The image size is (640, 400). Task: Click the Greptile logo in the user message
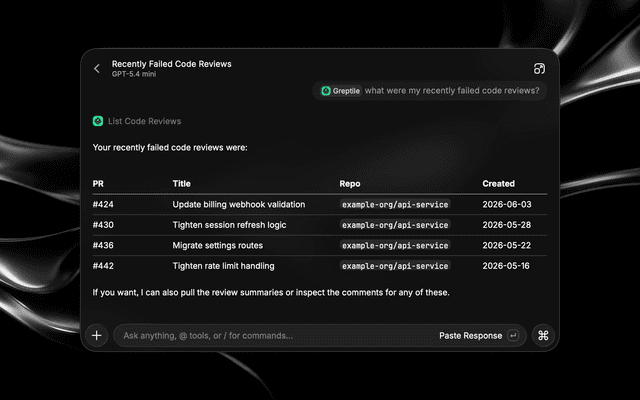(x=326, y=91)
